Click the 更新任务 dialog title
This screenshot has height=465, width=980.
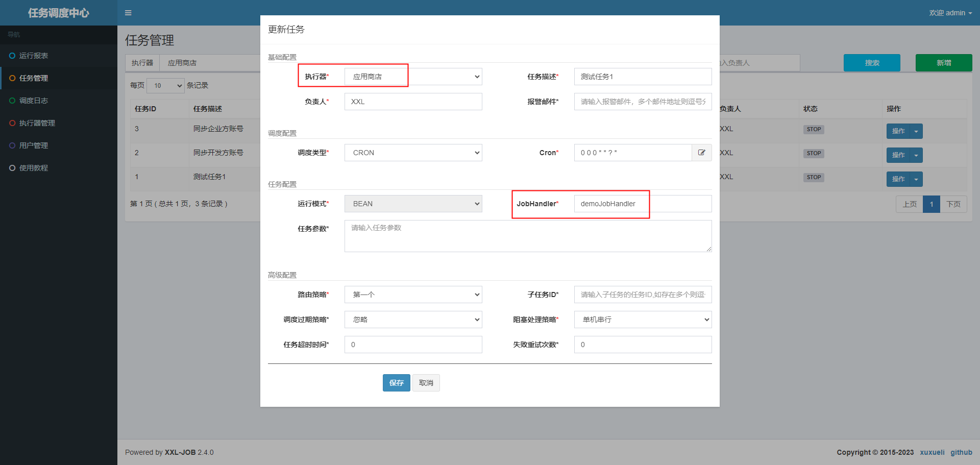(286, 30)
